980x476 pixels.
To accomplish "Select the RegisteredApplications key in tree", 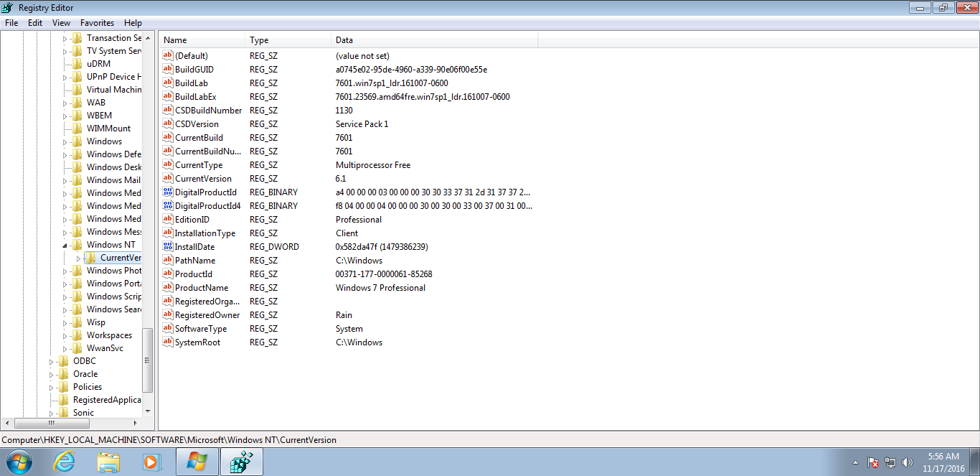I will coord(107,400).
